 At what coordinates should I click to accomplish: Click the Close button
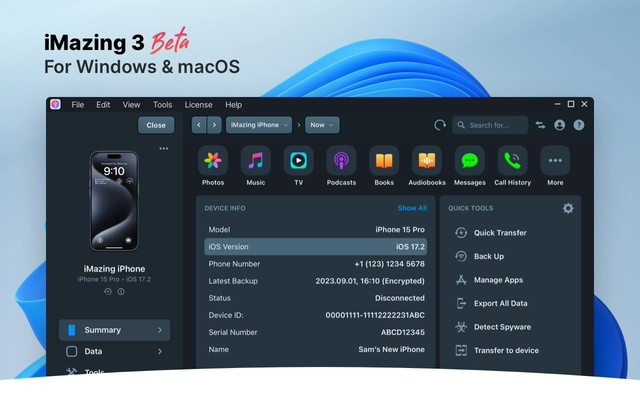(x=156, y=125)
